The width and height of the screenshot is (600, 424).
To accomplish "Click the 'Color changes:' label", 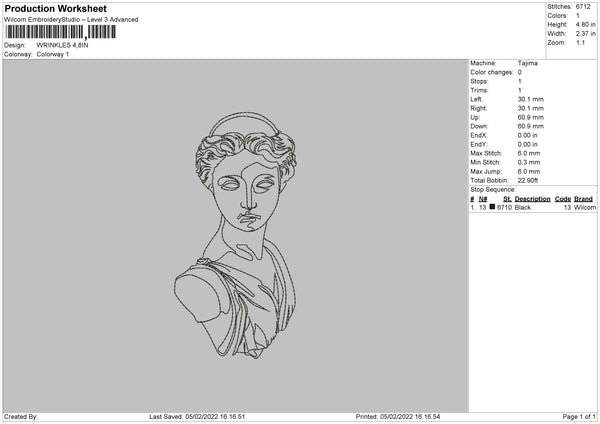I will [x=492, y=72].
